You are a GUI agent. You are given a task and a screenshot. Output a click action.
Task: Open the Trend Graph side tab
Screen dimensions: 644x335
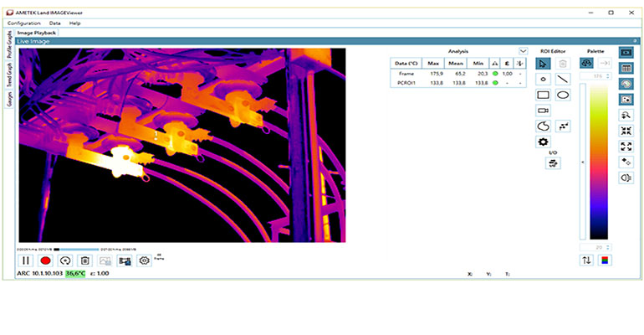click(9, 75)
